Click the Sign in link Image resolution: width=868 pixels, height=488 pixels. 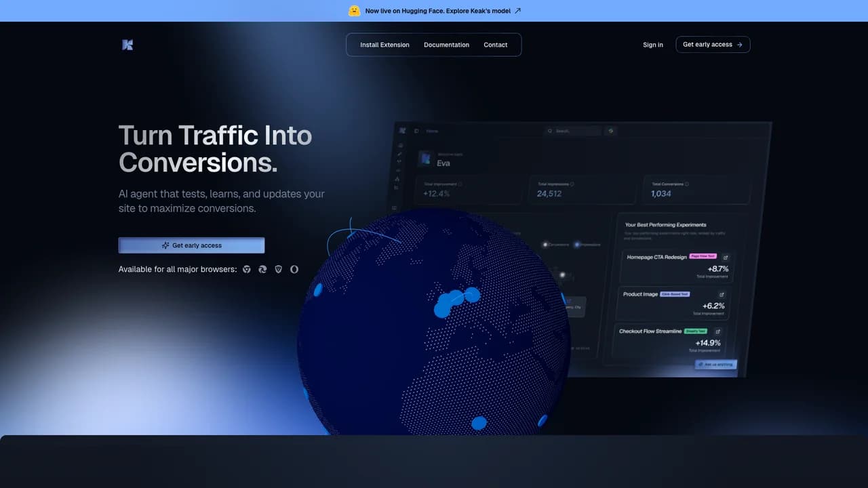coord(653,45)
